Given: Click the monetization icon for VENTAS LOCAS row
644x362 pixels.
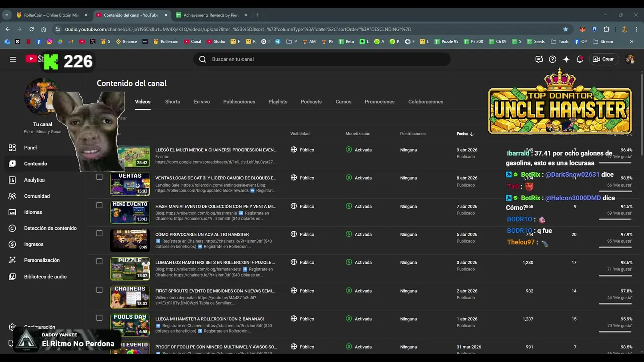Looking at the screenshot, I should point(349,178).
